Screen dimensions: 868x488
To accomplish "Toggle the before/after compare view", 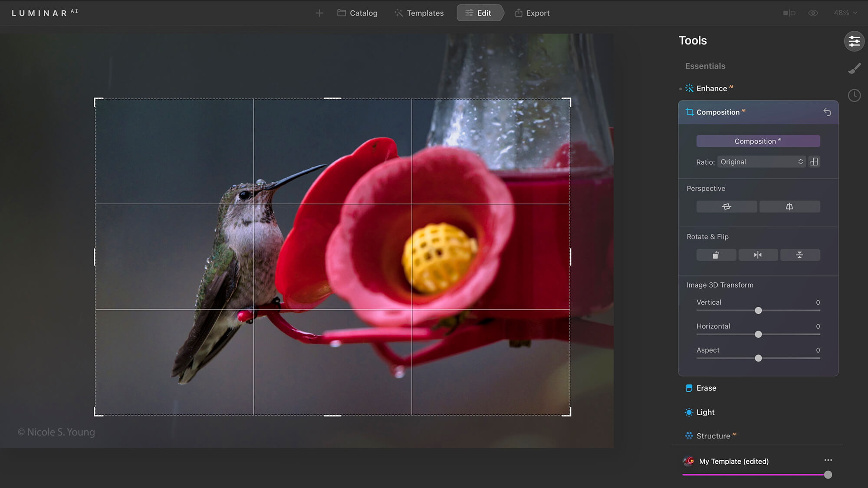I will (x=789, y=13).
